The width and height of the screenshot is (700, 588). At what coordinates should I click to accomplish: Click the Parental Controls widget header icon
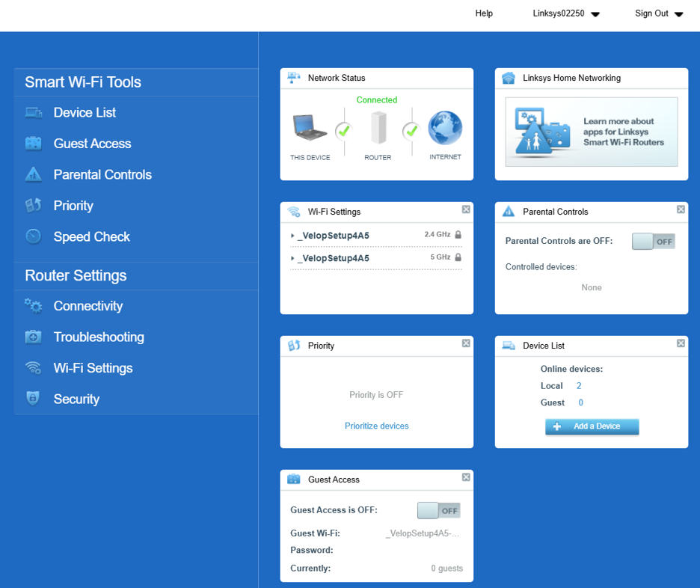509,211
